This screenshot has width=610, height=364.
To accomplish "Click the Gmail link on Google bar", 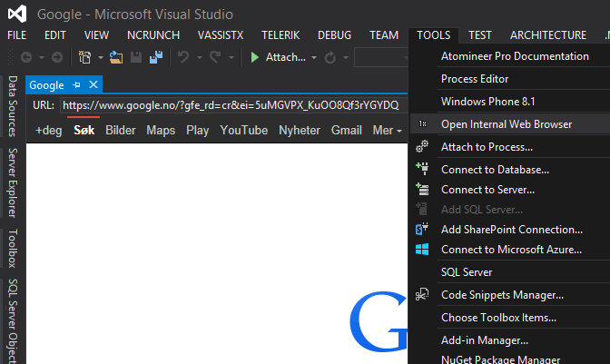I will click(346, 131).
